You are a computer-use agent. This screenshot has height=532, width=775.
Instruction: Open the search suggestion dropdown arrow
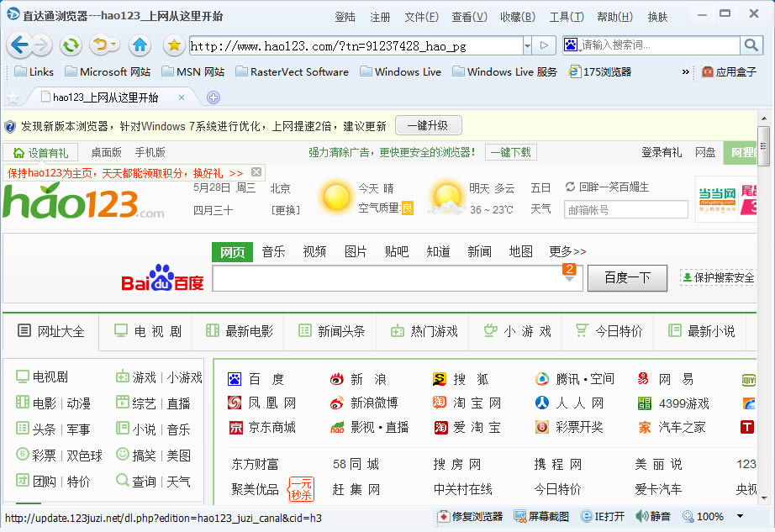pos(569,279)
